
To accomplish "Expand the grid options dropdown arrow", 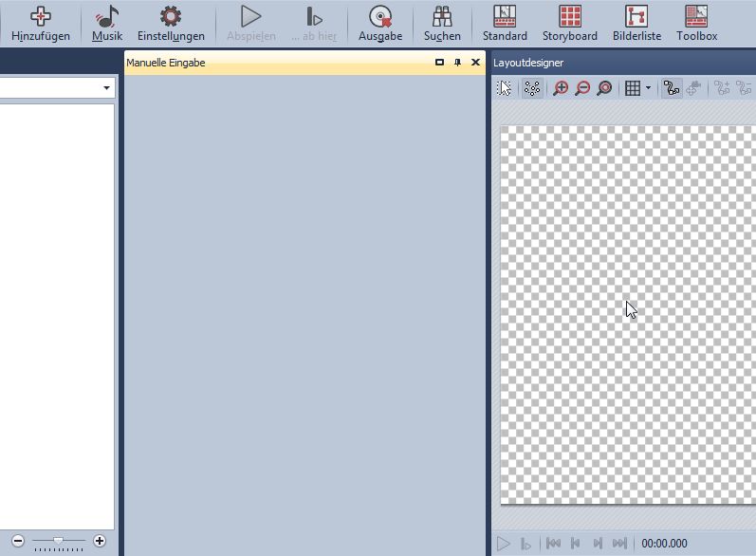I will pos(649,88).
